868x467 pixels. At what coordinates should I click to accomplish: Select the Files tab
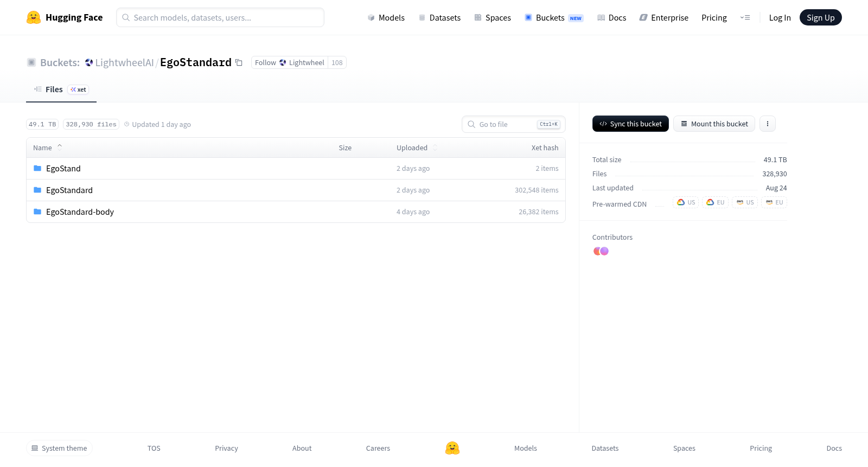point(61,89)
